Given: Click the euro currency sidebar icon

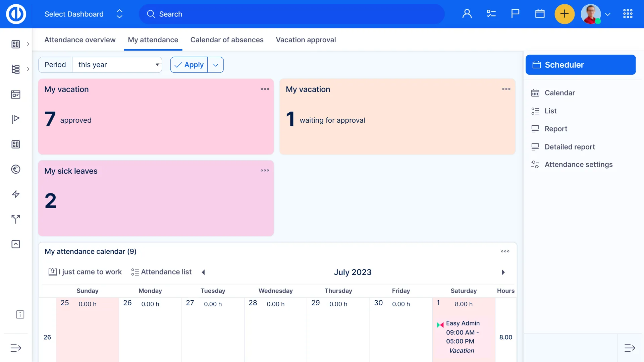Looking at the screenshot, I should (16, 169).
